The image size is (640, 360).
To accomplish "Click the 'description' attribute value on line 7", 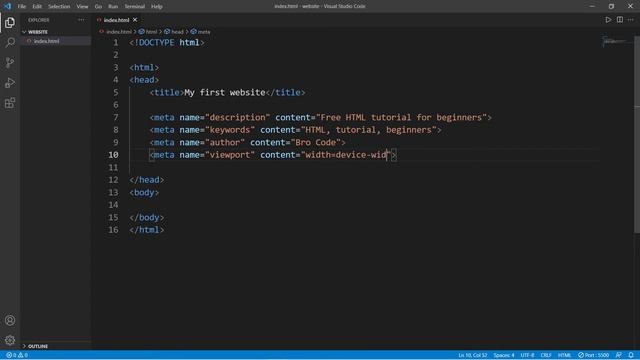I will 238,118.
